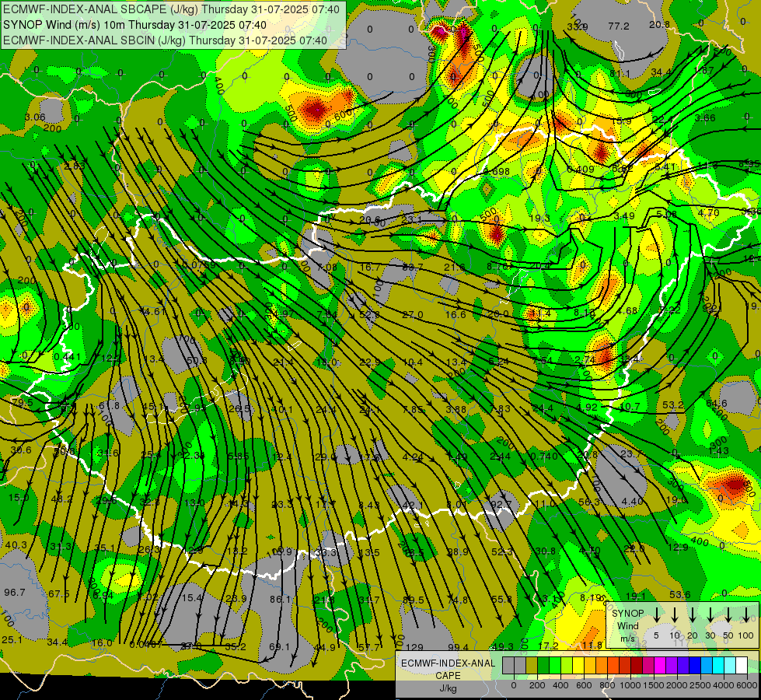This screenshot has width=761, height=700.
Task: Pick the olive swatch in CAPE legend
Action: [x=532, y=666]
